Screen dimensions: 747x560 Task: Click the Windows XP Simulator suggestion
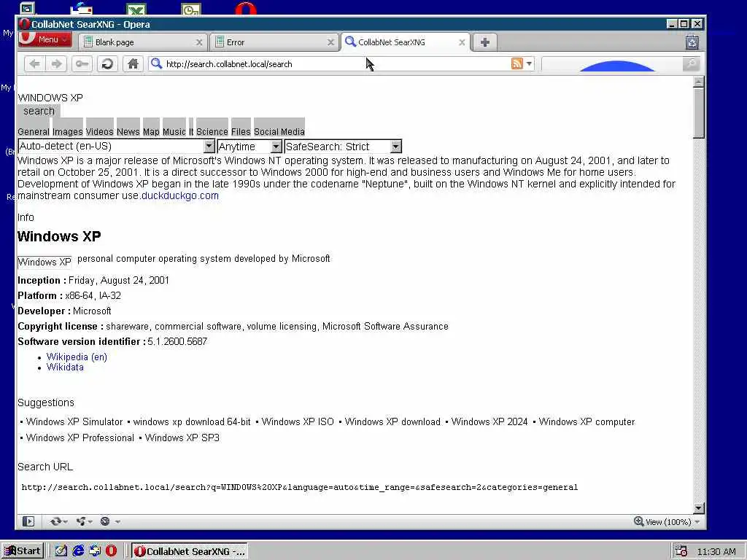(x=74, y=422)
